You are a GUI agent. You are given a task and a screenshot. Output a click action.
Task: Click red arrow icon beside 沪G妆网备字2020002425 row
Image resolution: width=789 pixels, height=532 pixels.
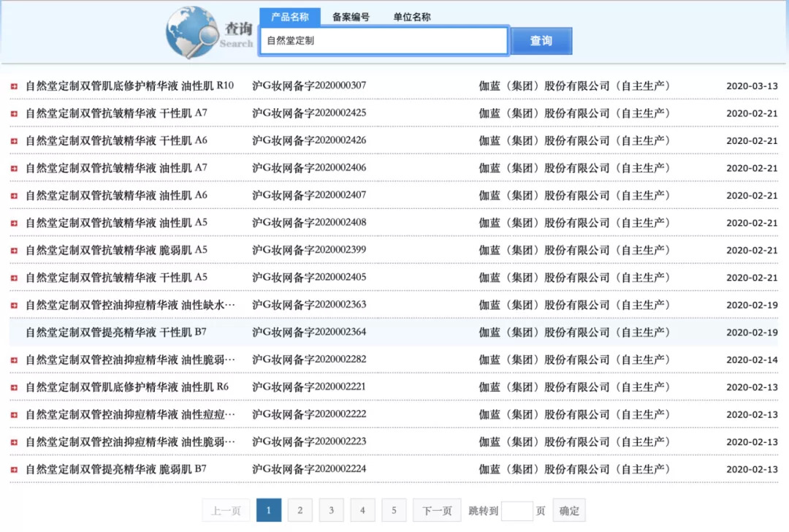(14, 113)
